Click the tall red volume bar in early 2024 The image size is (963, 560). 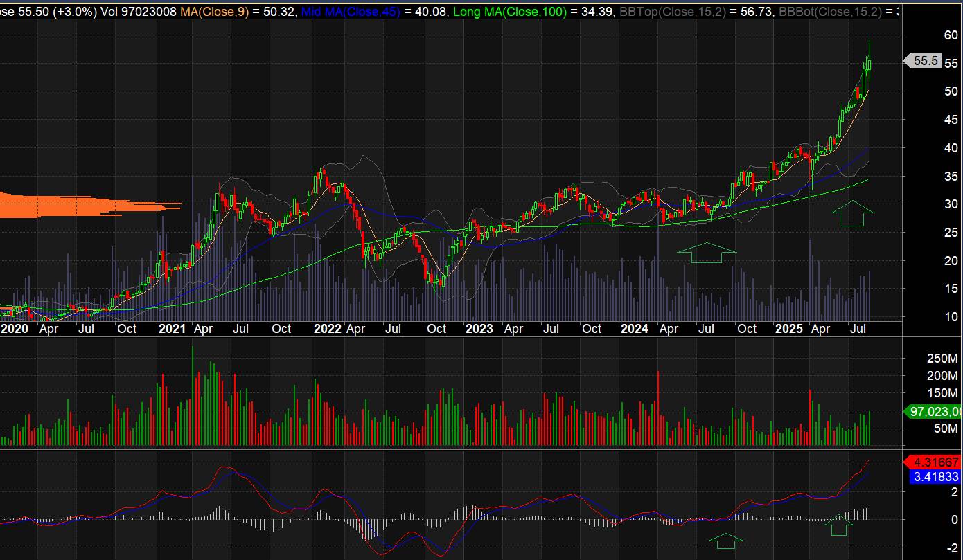(657, 408)
